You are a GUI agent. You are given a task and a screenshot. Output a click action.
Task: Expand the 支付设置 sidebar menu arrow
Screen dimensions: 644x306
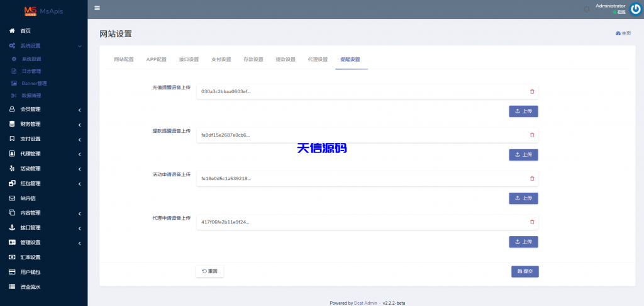(80, 139)
